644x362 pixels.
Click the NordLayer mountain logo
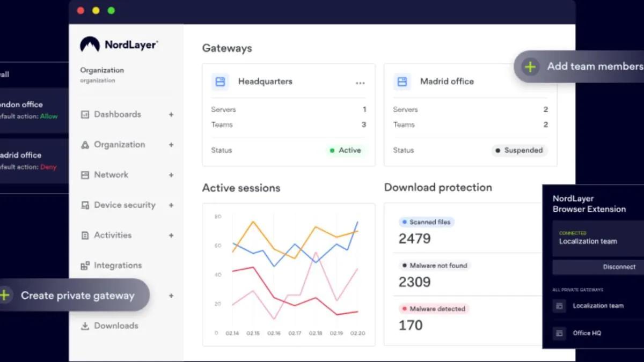(90, 45)
